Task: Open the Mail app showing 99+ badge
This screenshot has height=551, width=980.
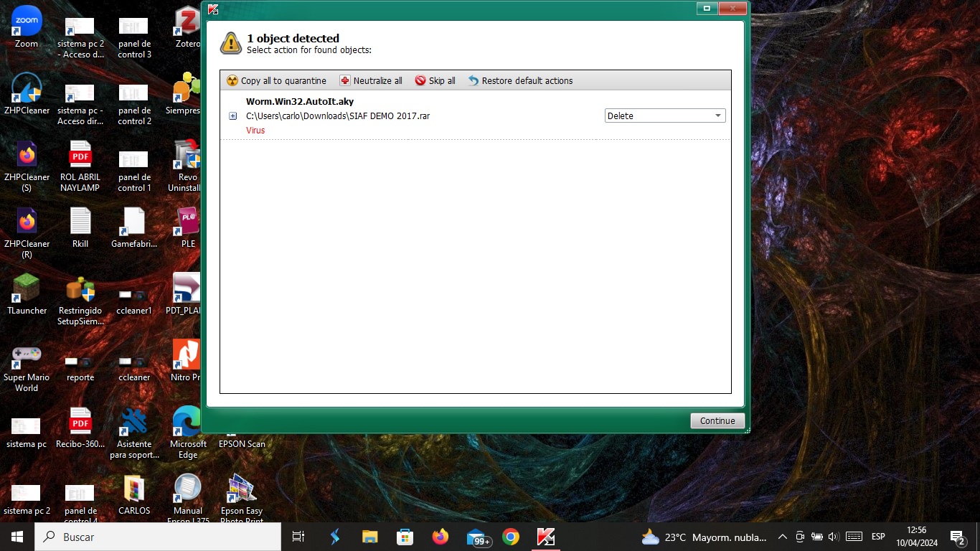Action: tap(476, 537)
